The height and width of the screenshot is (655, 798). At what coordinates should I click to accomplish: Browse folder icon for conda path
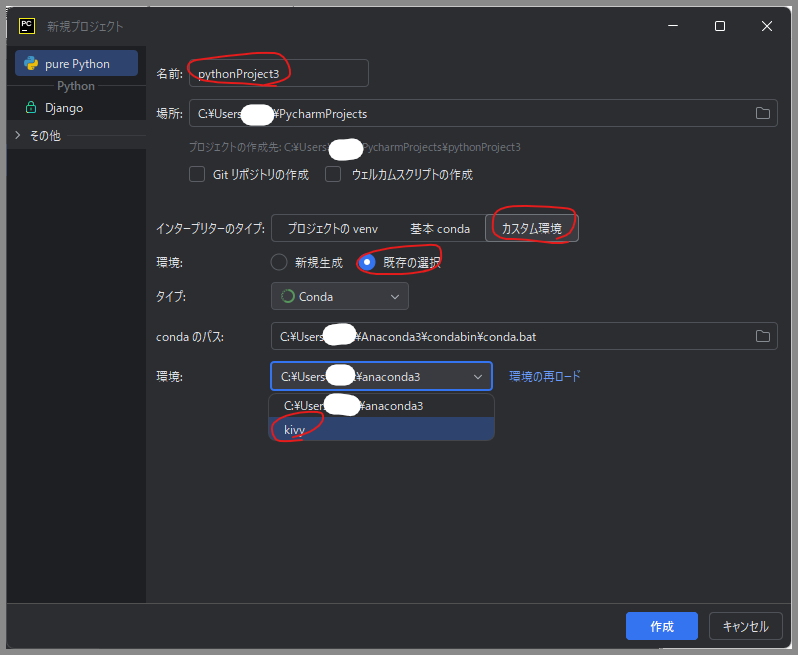(762, 336)
